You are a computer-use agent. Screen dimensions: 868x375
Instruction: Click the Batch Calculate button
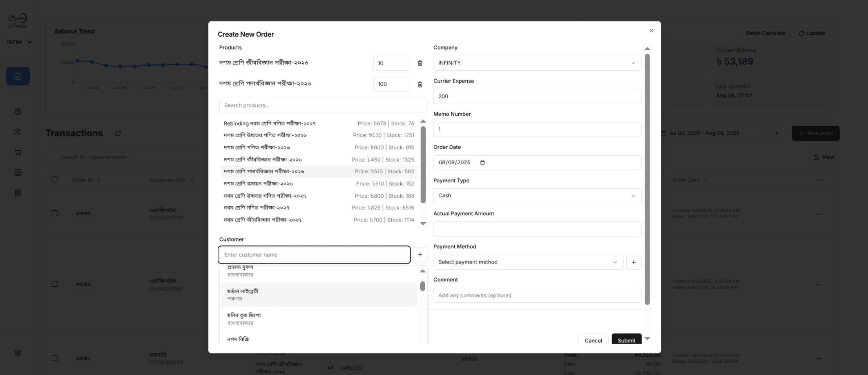[x=765, y=33]
